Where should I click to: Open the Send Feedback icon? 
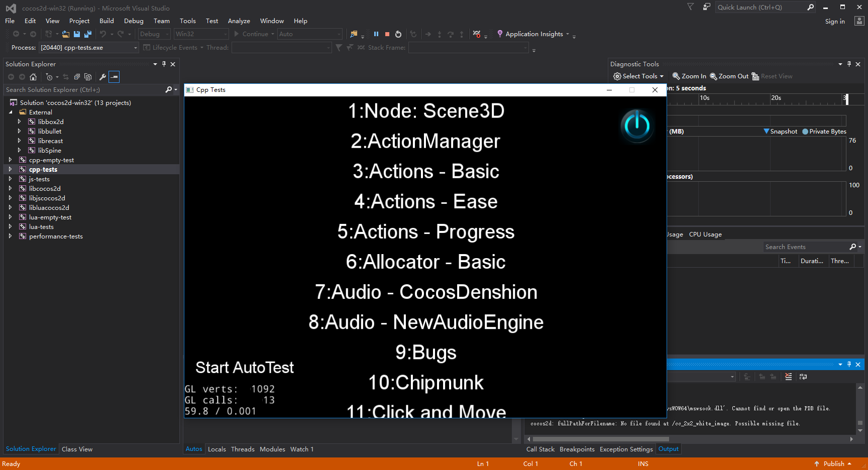click(x=706, y=7)
